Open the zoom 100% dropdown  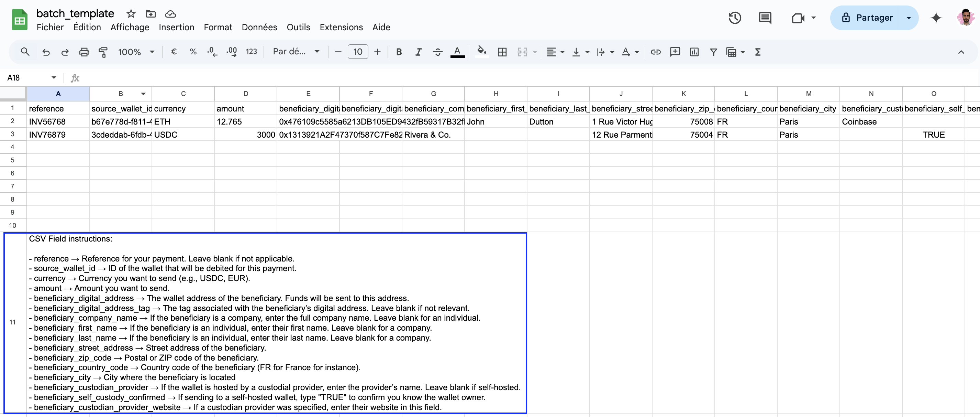[x=136, y=52]
